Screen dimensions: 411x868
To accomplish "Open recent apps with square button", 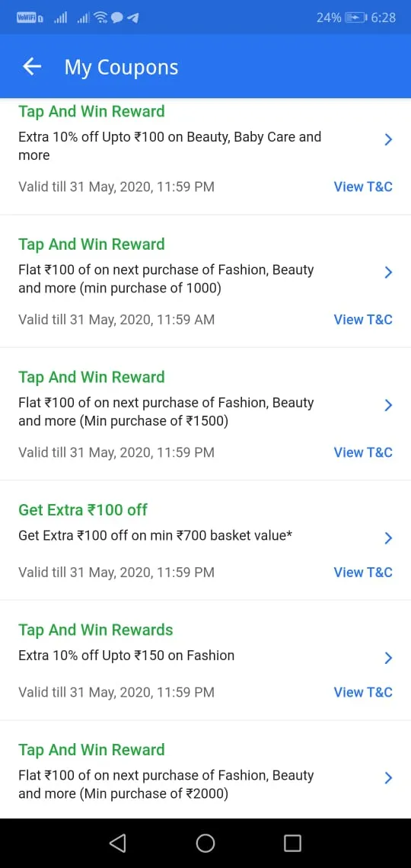I will pos(292,843).
